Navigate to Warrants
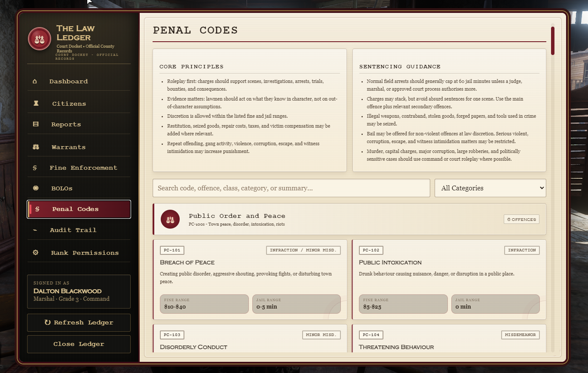Image resolution: width=588 pixels, height=373 pixels. (79, 147)
